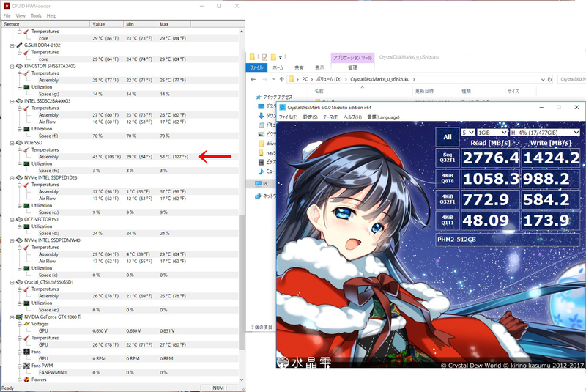Refresh the File Explorer address bar

[549, 79]
